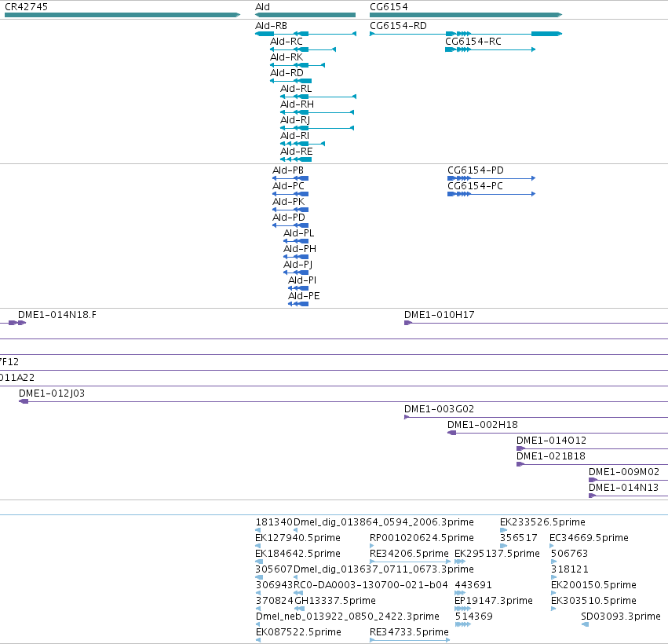The image size is (668, 644).
Task: Select the CG6154-RD transcript
Action: [465, 34]
